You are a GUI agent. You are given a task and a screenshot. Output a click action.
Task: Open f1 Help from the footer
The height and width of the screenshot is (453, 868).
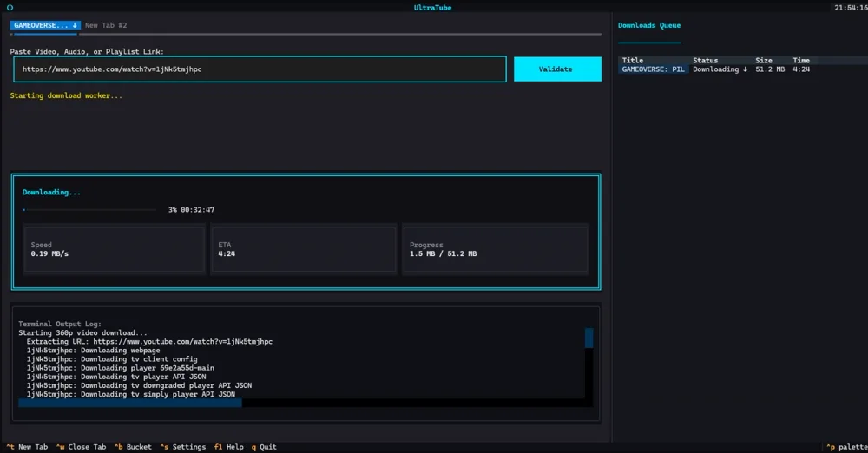coord(228,447)
